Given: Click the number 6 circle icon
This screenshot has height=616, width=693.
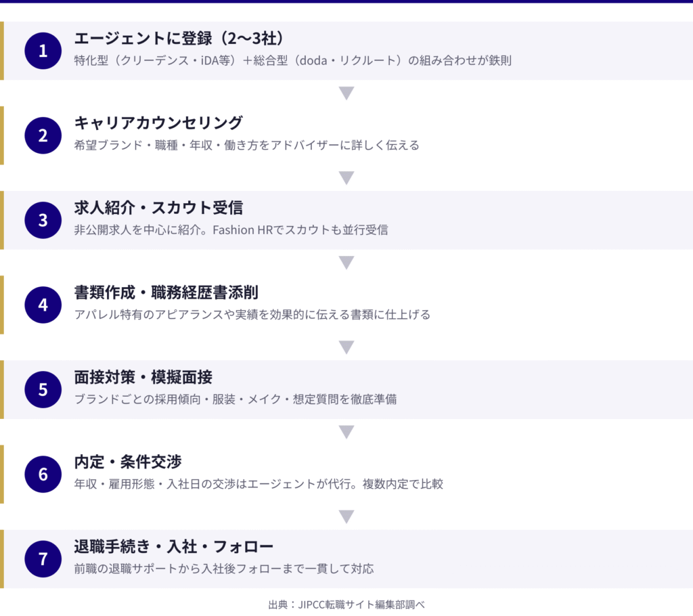Looking at the screenshot, I should tap(43, 474).
